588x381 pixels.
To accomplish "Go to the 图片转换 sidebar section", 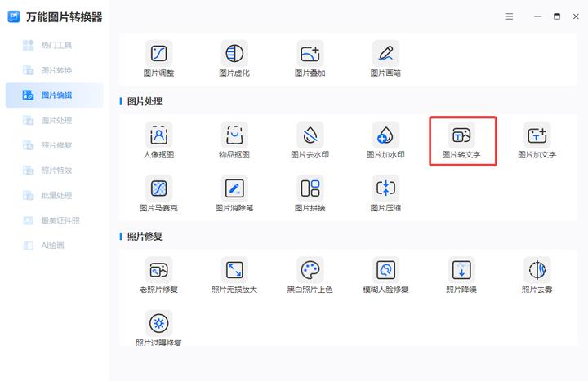I will 56,70.
